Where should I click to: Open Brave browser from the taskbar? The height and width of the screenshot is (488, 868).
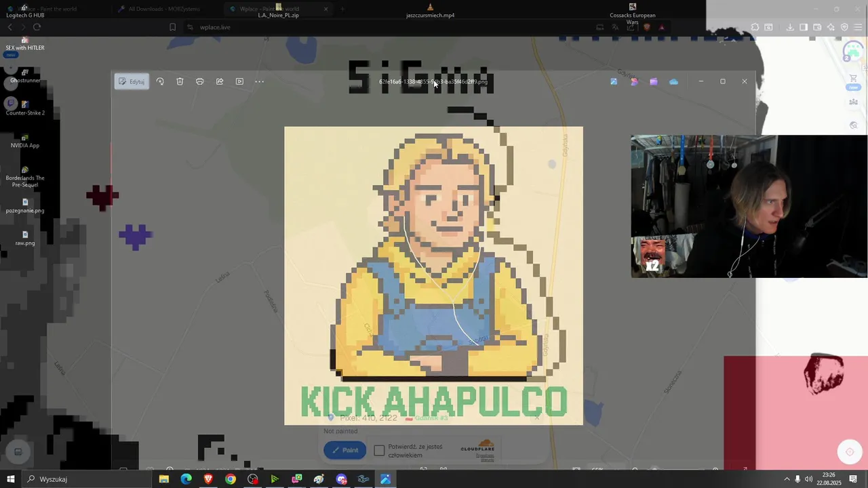coord(208,479)
